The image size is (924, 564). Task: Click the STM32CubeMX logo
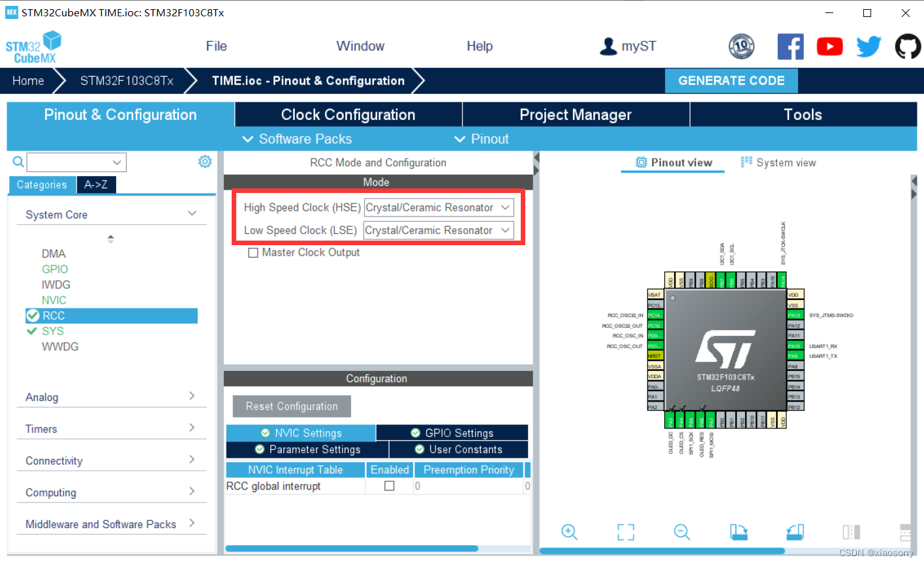33,48
